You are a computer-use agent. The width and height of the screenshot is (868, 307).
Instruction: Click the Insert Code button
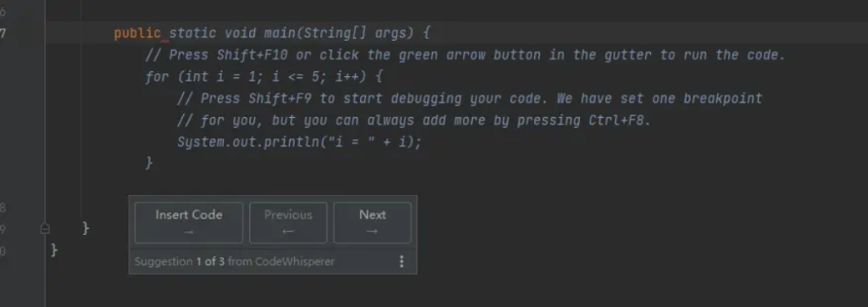pyautogui.click(x=189, y=223)
